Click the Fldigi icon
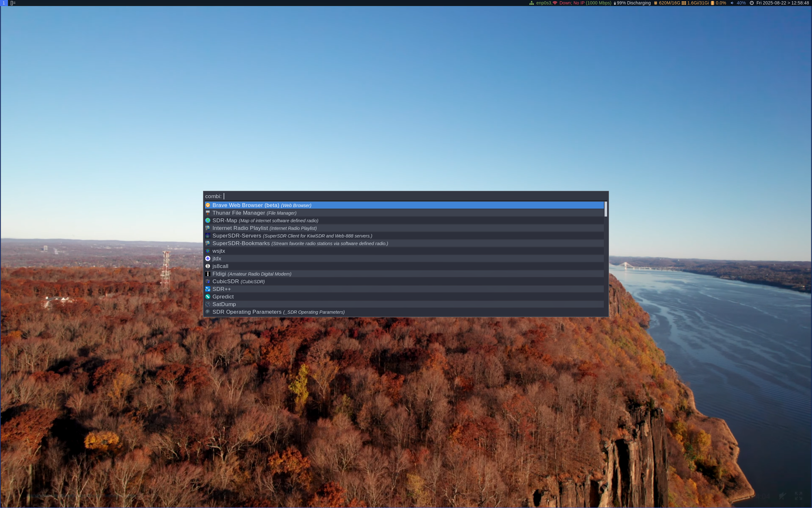The height and width of the screenshot is (508, 812). click(x=208, y=274)
